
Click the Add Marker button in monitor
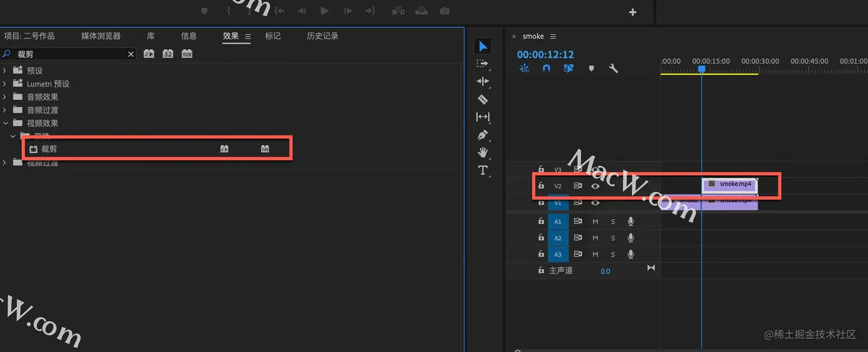click(204, 11)
